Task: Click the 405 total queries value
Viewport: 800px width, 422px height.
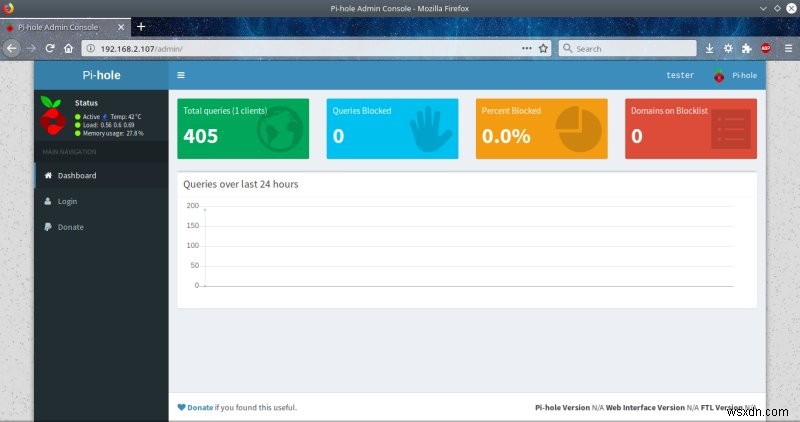Action: (x=201, y=136)
